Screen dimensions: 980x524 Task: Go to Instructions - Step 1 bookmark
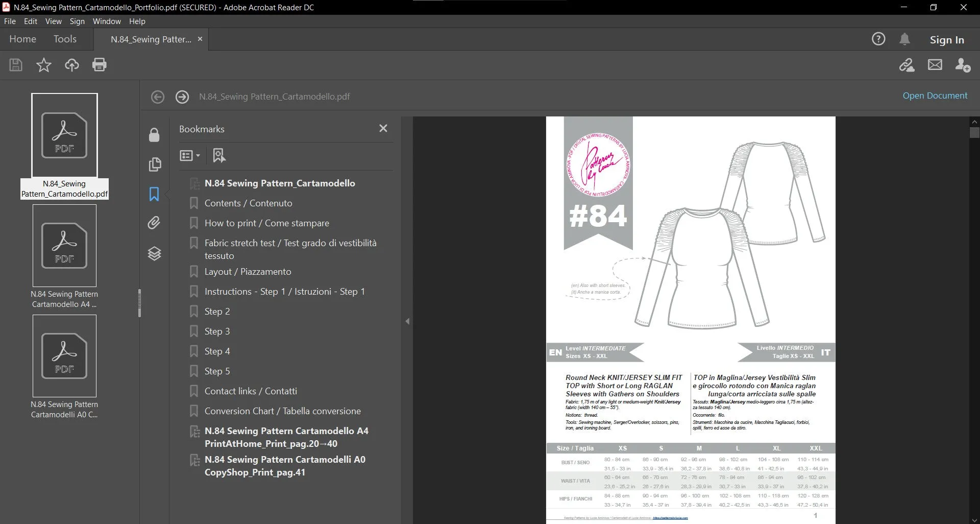[x=284, y=291]
